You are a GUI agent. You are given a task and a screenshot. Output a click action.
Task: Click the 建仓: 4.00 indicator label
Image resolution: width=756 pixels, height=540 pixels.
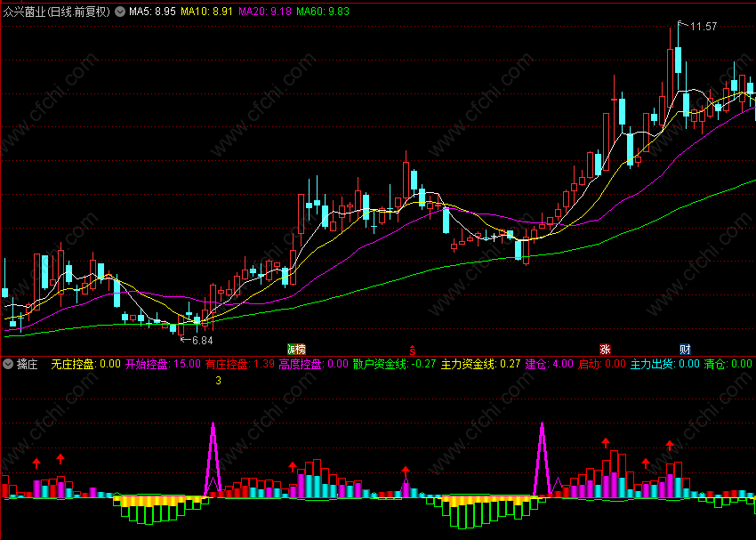549,364
